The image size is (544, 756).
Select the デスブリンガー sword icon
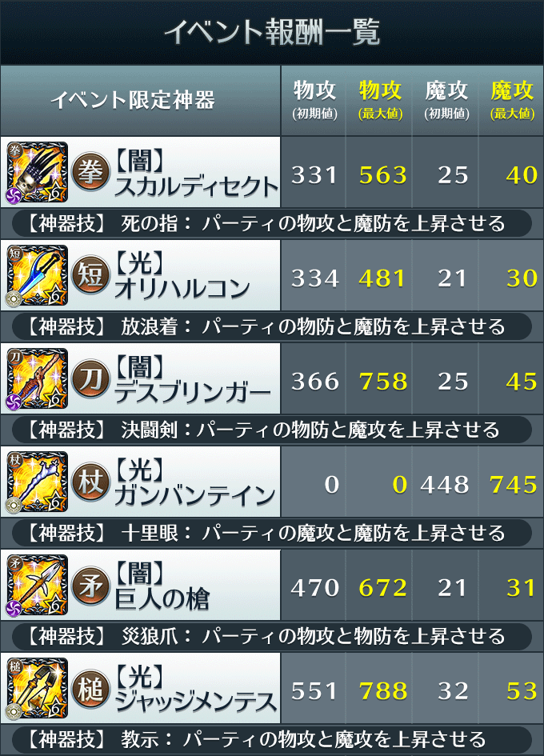37,378
